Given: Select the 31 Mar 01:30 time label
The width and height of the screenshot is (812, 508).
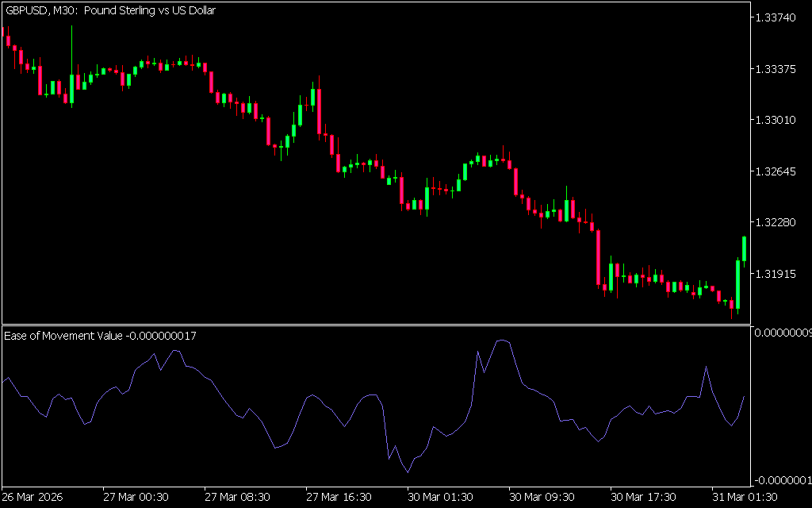Looking at the screenshot, I should click(745, 498).
